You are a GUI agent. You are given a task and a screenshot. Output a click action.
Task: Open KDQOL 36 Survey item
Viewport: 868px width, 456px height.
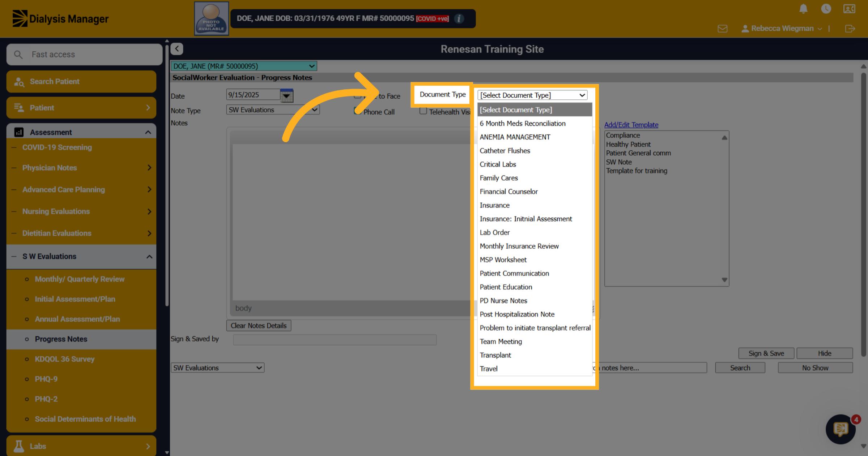click(x=65, y=359)
